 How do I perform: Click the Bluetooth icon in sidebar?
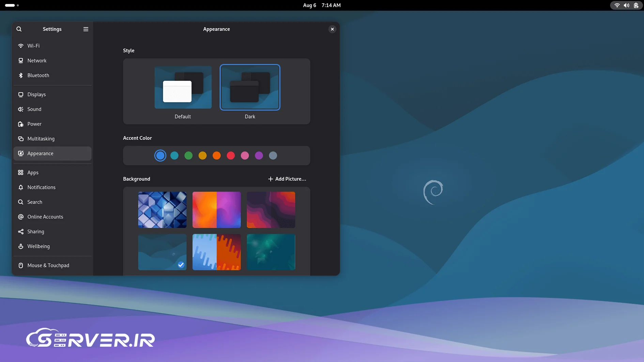click(21, 75)
